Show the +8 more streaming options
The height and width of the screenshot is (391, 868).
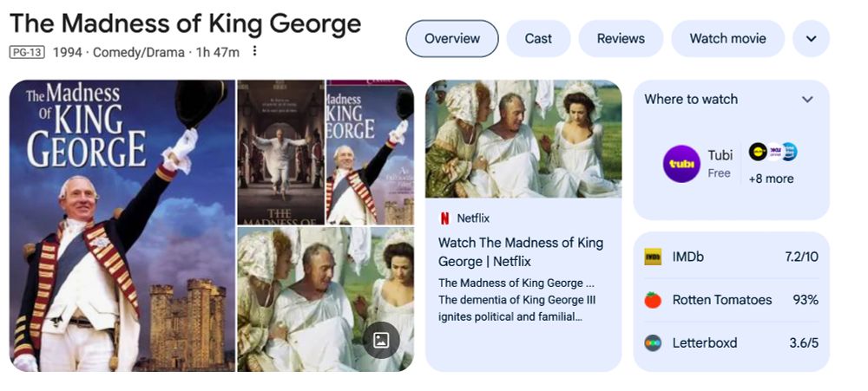pos(771,179)
